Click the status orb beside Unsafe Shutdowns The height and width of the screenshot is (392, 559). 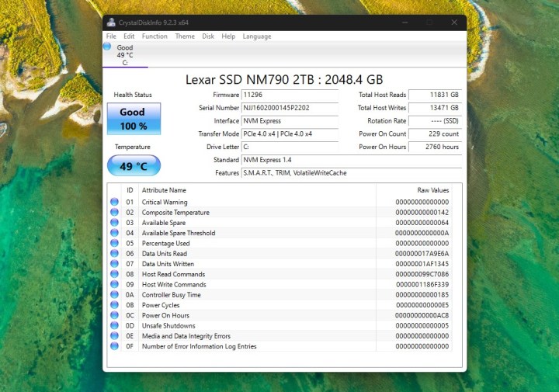click(x=115, y=326)
